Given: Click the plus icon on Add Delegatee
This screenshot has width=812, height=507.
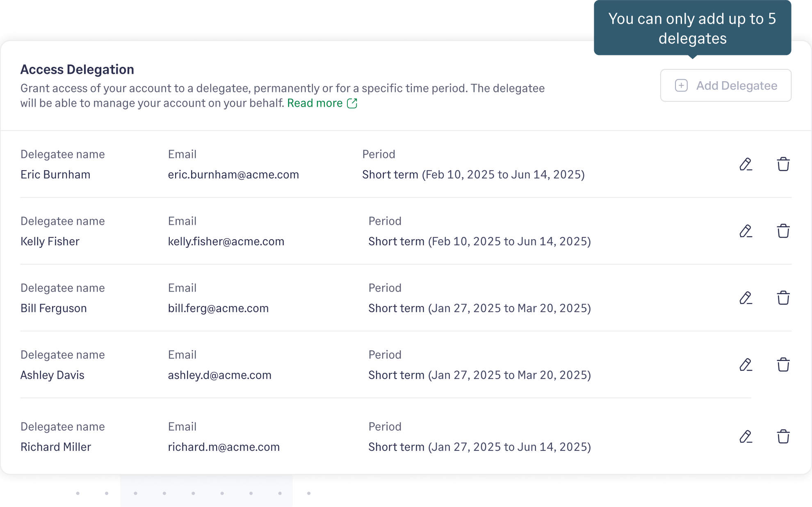Looking at the screenshot, I should click(681, 85).
